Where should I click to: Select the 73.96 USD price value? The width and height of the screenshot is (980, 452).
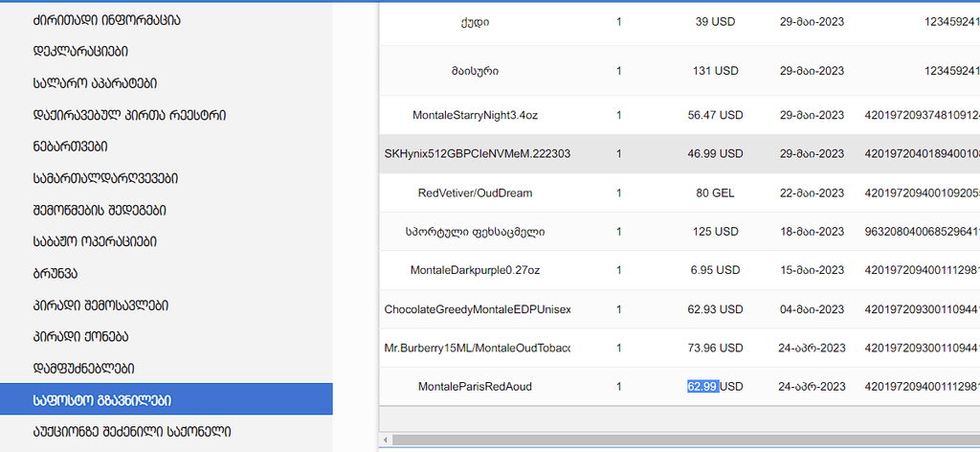pyautogui.click(x=715, y=348)
